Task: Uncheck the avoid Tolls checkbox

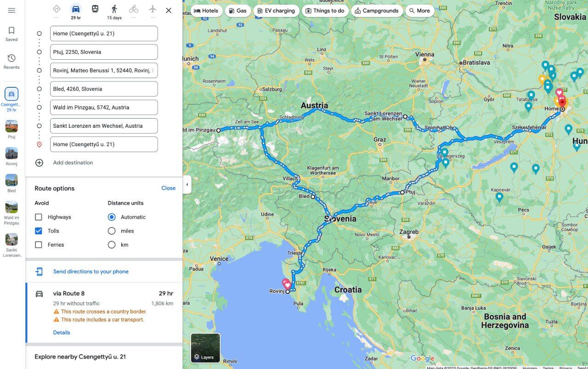Action: [x=39, y=231]
